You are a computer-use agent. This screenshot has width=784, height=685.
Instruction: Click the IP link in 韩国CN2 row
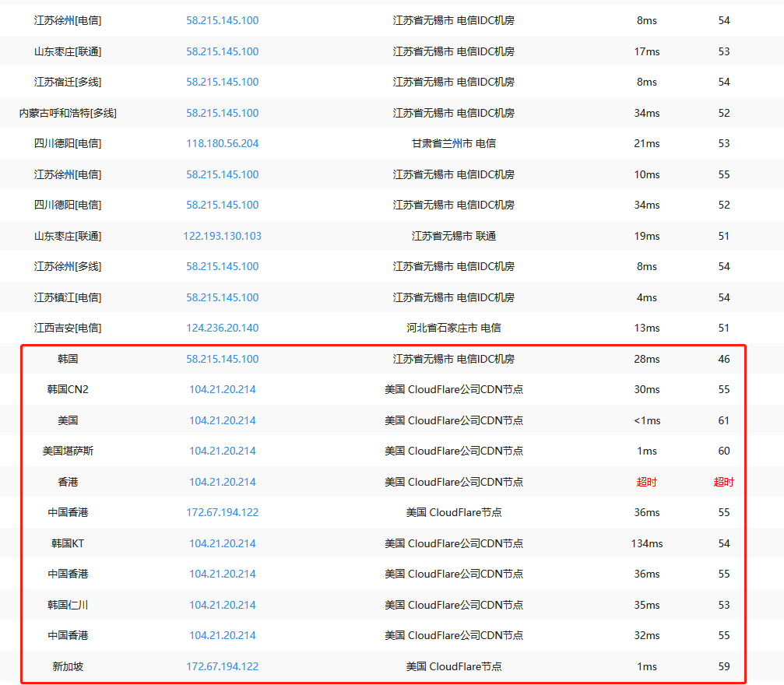click(222, 389)
